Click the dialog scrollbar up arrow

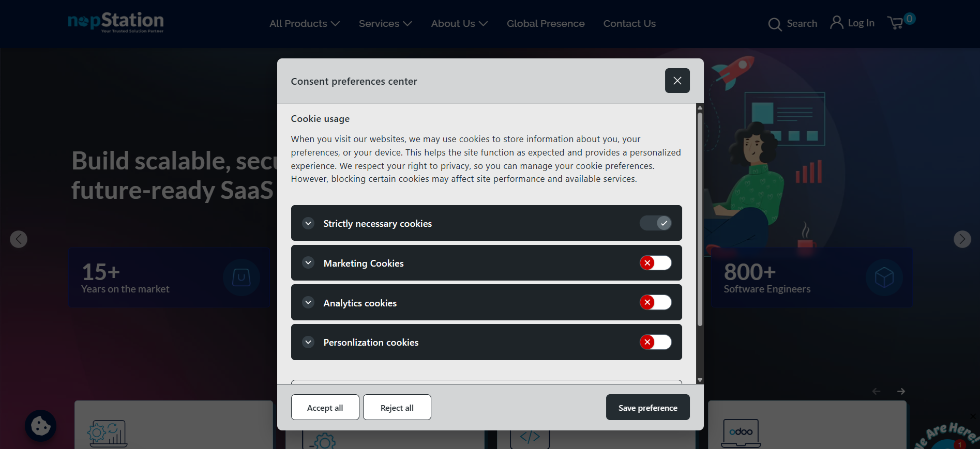[x=700, y=107]
